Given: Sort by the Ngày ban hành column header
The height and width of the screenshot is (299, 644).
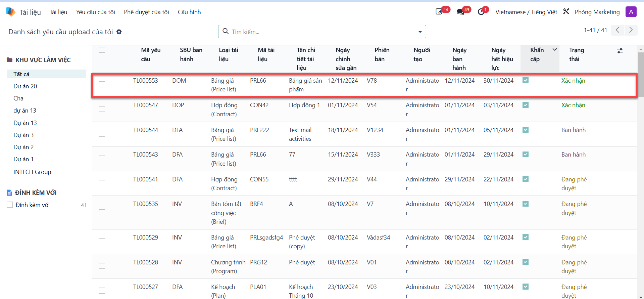Looking at the screenshot, I should (x=459, y=59).
